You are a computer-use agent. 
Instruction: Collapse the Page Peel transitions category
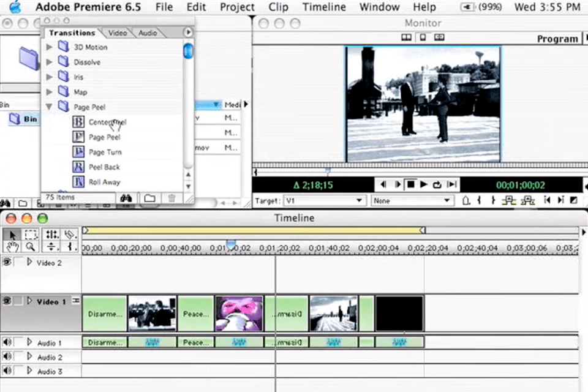coord(49,107)
